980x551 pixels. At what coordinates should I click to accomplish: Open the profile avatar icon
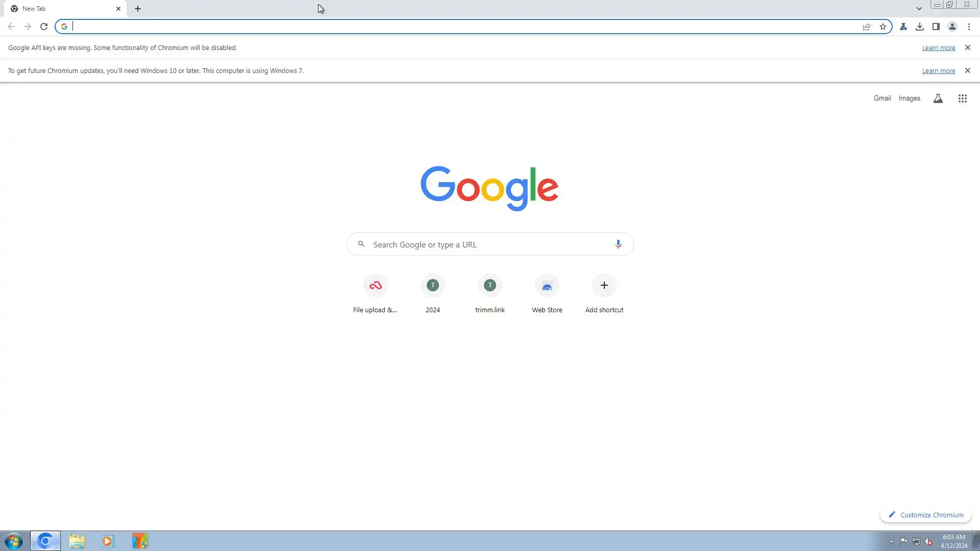point(952,27)
